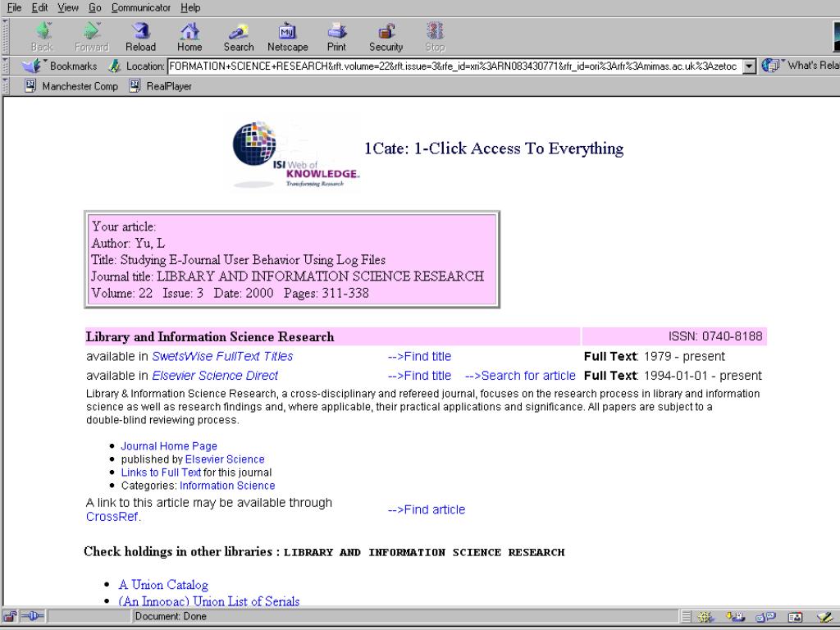The height and width of the screenshot is (630, 840).
Task: Click 'Library and Information Science Research' heading
Action: coord(210,336)
